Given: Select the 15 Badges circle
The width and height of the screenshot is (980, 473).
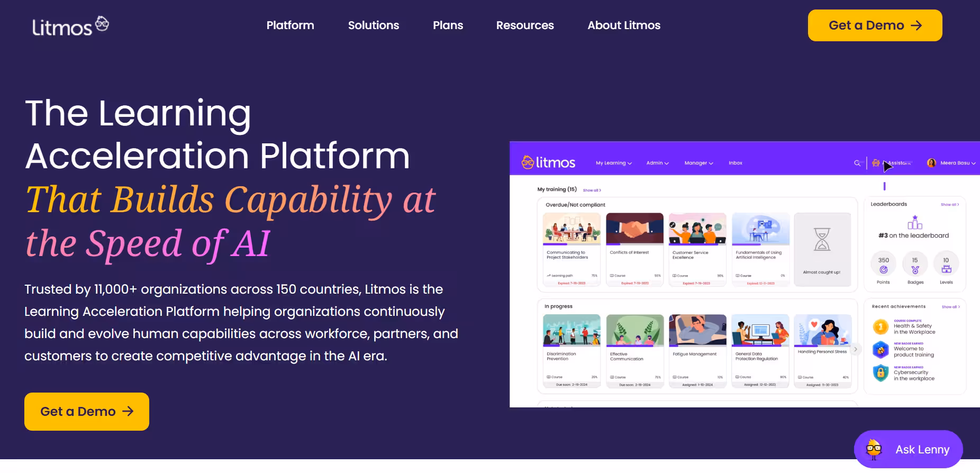Looking at the screenshot, I should pyautogui.click(x=915, y=263).
